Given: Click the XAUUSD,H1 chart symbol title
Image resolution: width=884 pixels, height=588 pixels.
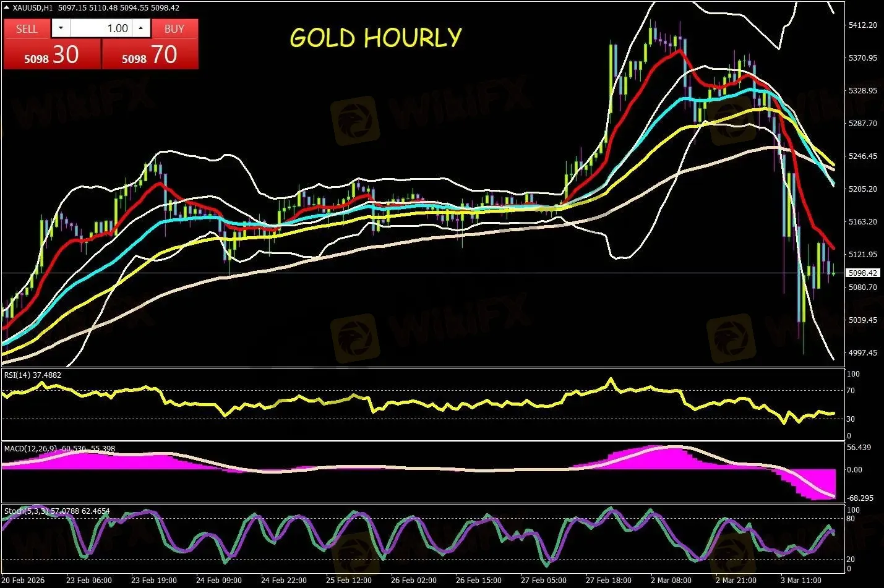Looking at the screenshot, I should coord(32,8).
